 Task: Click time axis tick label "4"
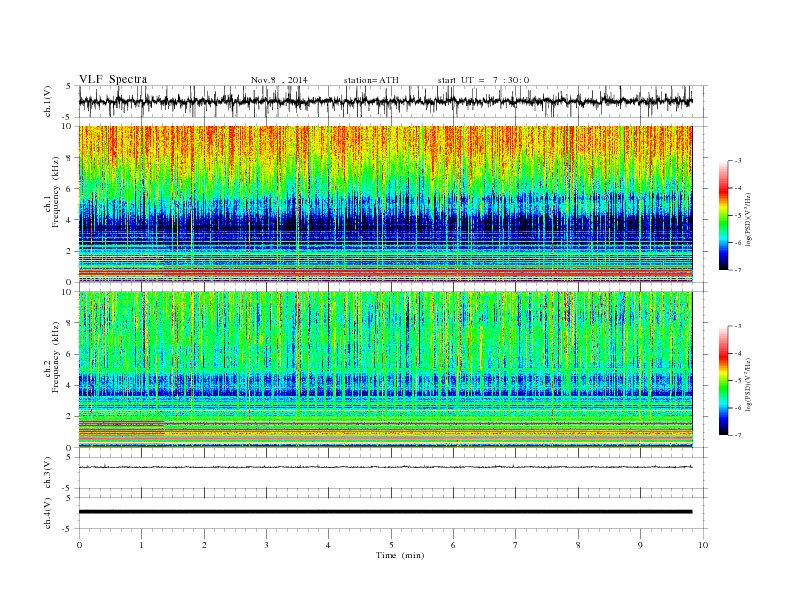pos(328,545)
